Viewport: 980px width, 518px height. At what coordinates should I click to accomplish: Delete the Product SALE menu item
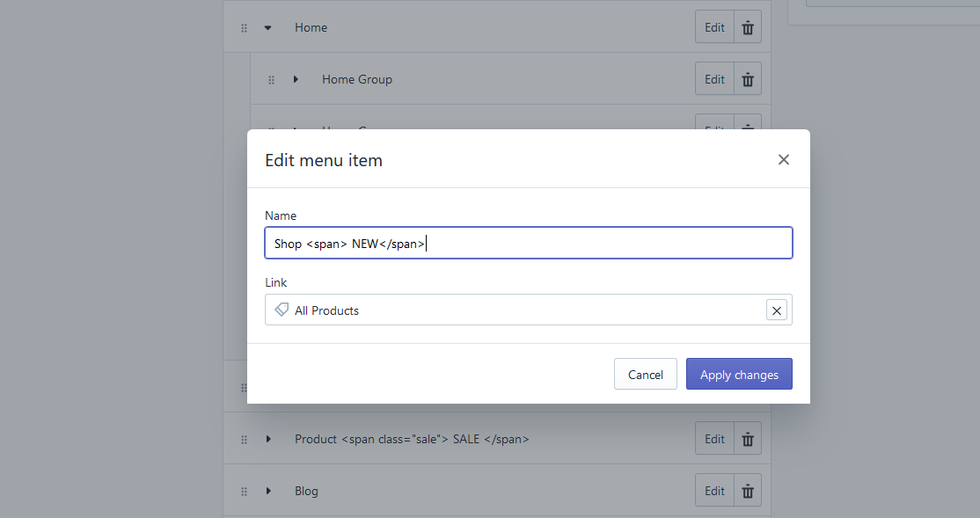pyautogui.click(x=748, y=439)
